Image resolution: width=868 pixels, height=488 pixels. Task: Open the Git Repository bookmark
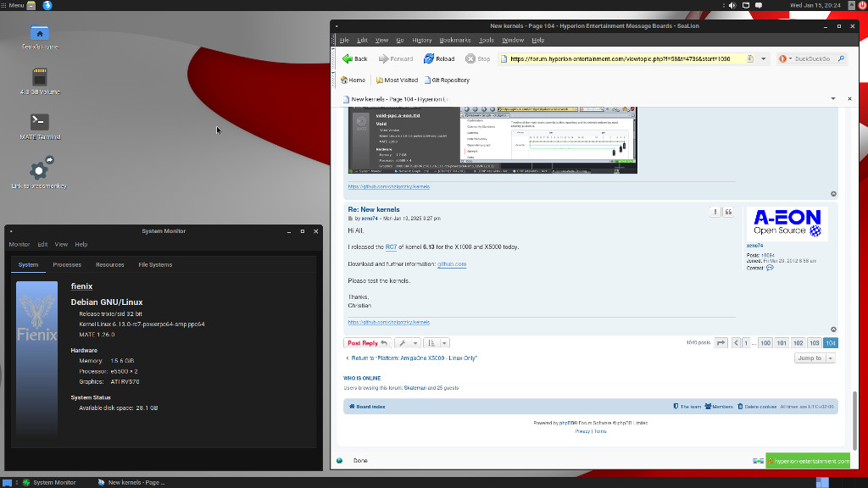(x=447, y=80)
